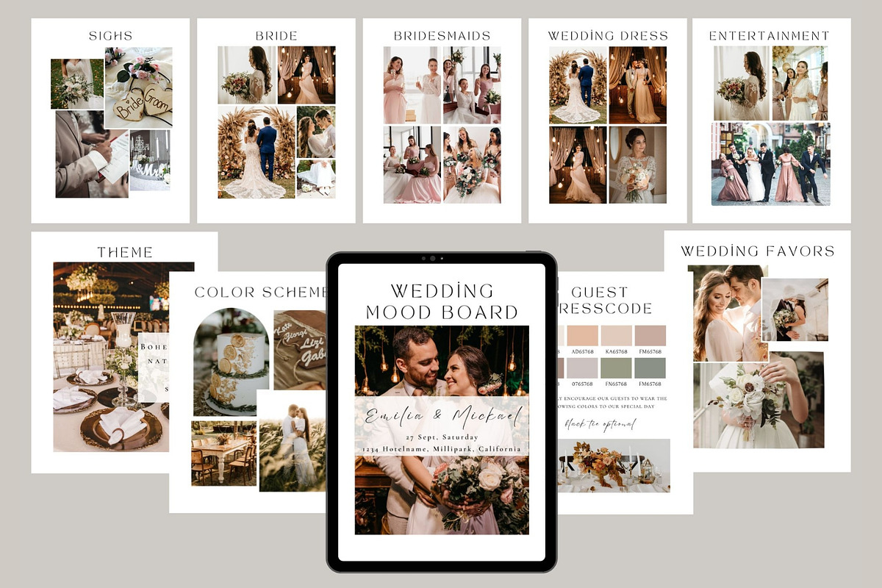Select the COLOR SCHEME heading
882x588 pixels.
[x=260, y=292]
